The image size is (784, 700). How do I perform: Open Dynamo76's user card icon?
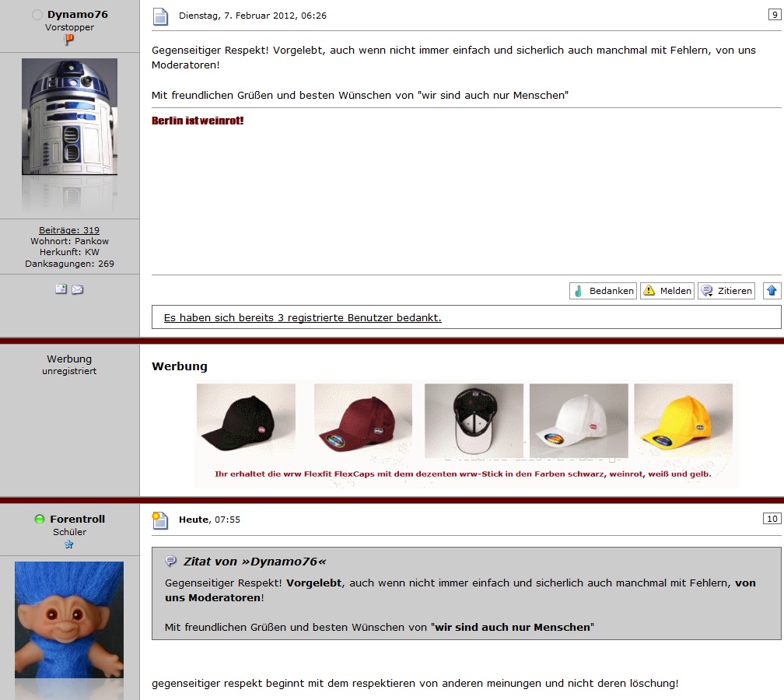click(61, 289)
